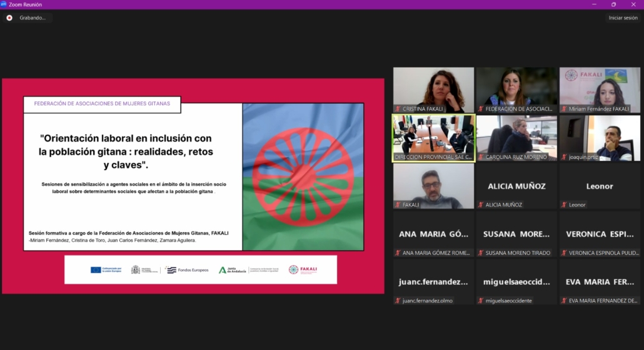Select the SUSANA MORENO TIRADO participant tile
Viewport: 644px width, 350px height.
tap(516, 234)
